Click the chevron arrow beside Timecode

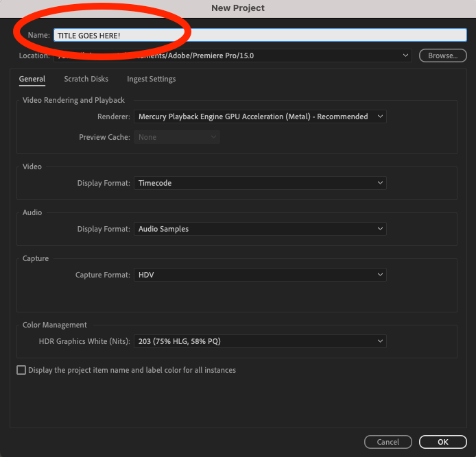381,183
